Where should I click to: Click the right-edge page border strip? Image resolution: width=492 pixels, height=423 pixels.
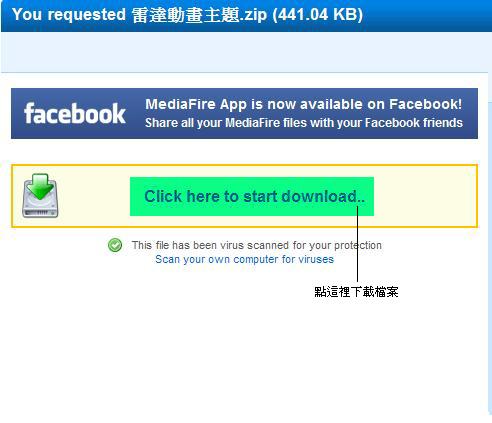click(x=489, y=257)
